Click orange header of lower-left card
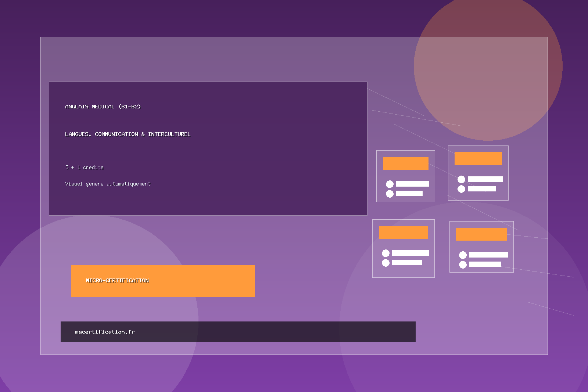 403,232
